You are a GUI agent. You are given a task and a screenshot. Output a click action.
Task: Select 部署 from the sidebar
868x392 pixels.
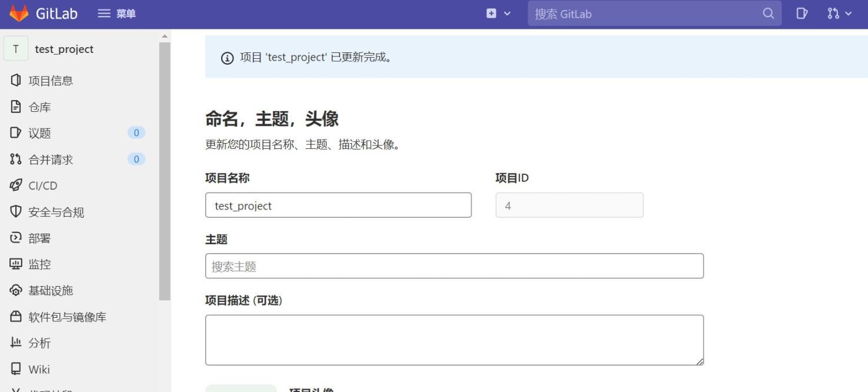coord(16,238)
